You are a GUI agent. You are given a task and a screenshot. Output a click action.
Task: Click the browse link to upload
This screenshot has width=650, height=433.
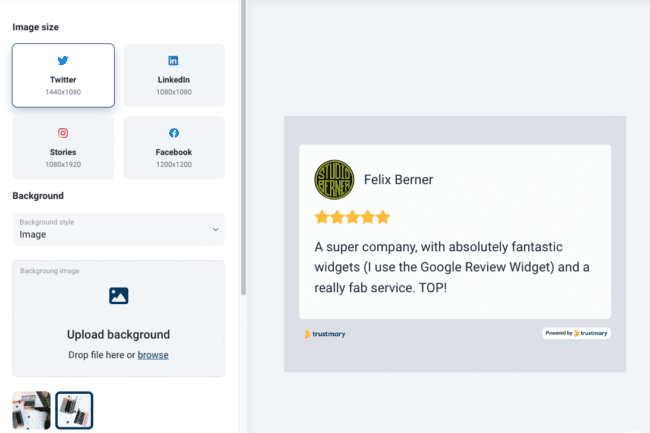click(153, 355)
